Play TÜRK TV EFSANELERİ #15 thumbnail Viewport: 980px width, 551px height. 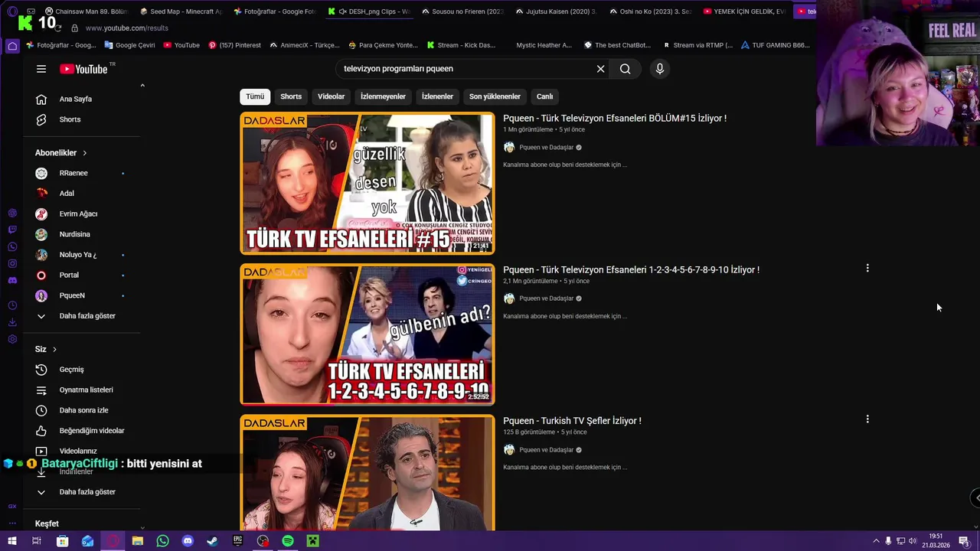[367, 184]
